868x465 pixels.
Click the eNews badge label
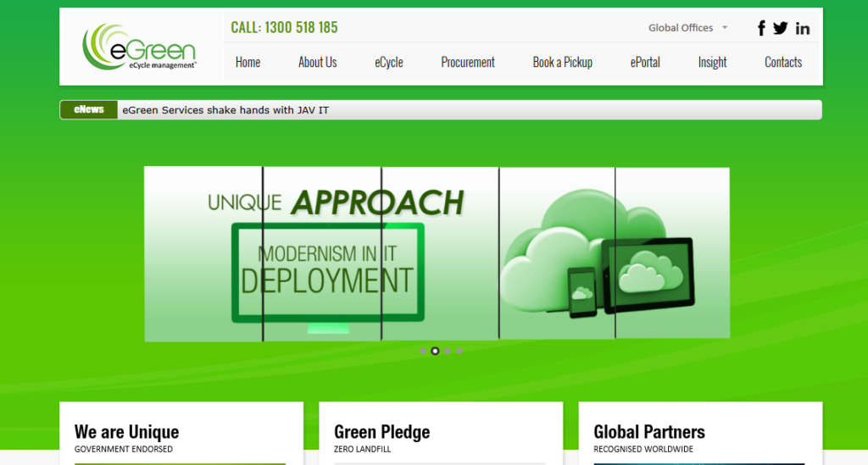89,110
